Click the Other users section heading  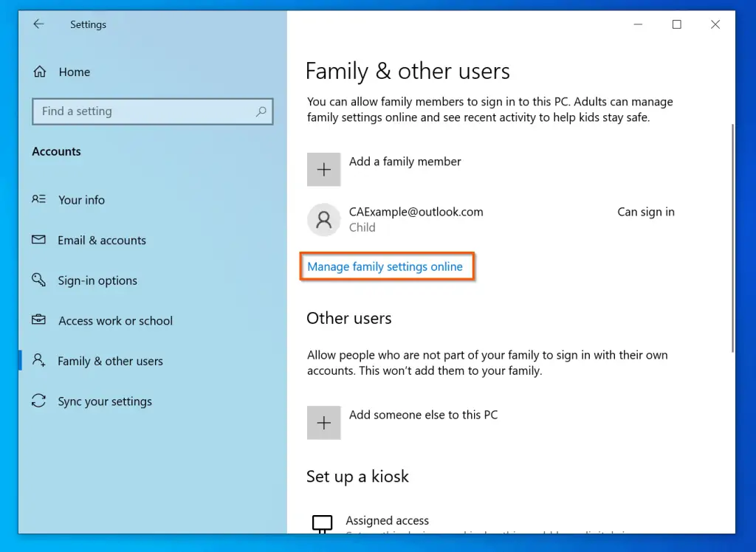[348, 318]
